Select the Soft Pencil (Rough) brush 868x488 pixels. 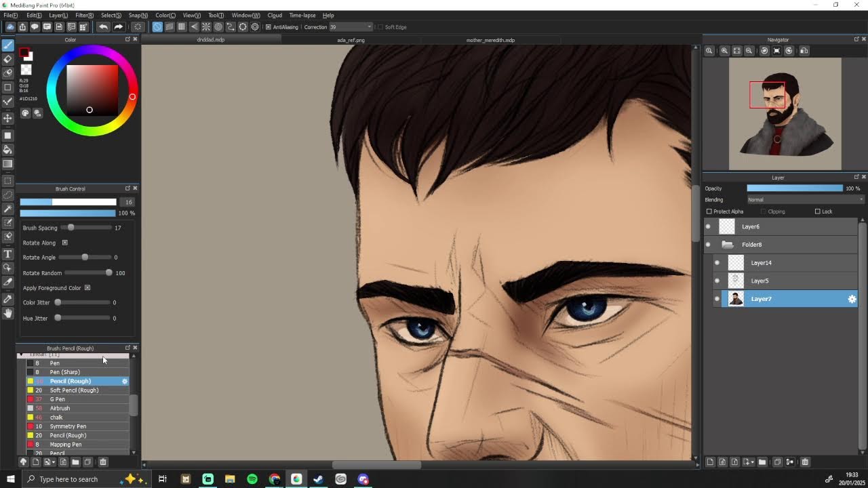(77, 390)
